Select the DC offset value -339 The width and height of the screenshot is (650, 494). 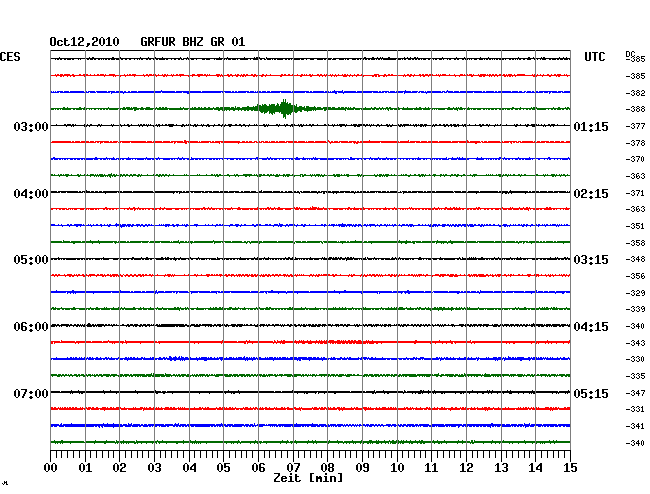click(x=635, y=309)
